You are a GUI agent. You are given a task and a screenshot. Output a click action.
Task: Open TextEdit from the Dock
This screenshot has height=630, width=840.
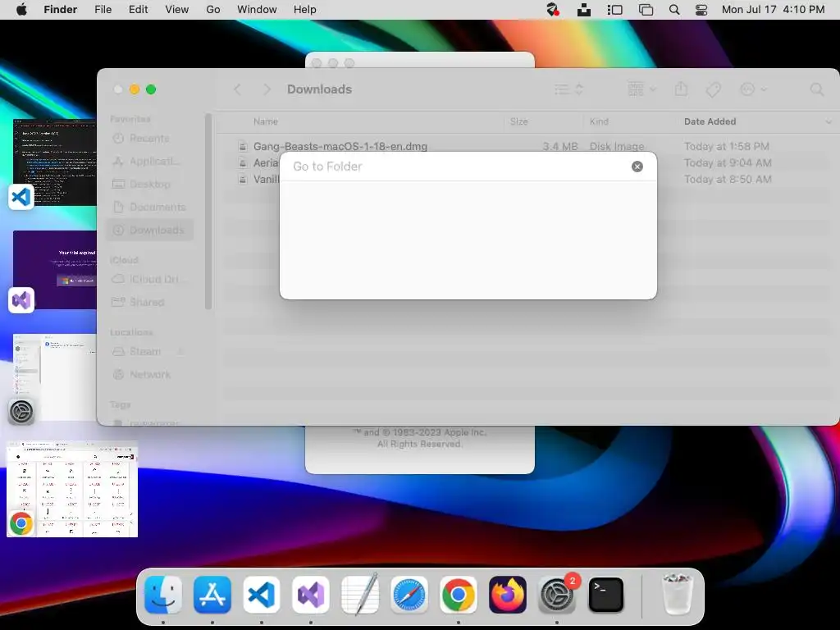pyautogui.click(x=360, y=595)
